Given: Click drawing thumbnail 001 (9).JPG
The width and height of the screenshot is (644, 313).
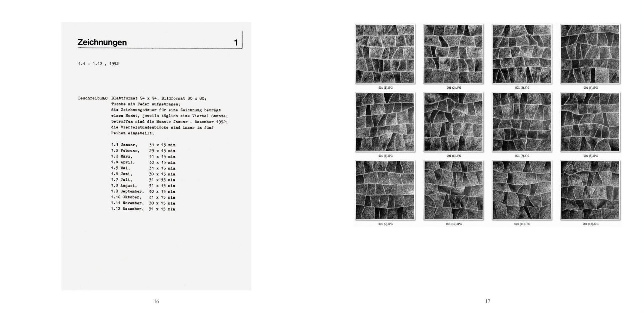Looking at the screenshot, I should 385,190.
